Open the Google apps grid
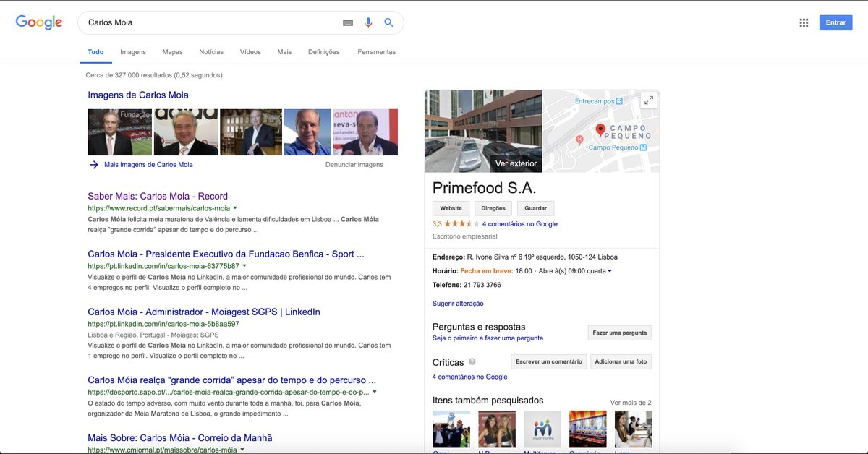The width and height of the screenshot is (868, 454). (804, 22)
